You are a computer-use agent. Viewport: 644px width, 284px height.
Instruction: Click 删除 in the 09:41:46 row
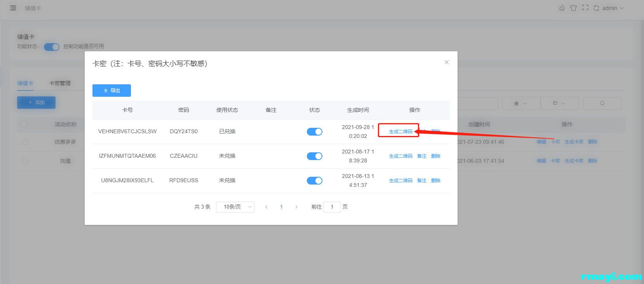pos(593,142)
